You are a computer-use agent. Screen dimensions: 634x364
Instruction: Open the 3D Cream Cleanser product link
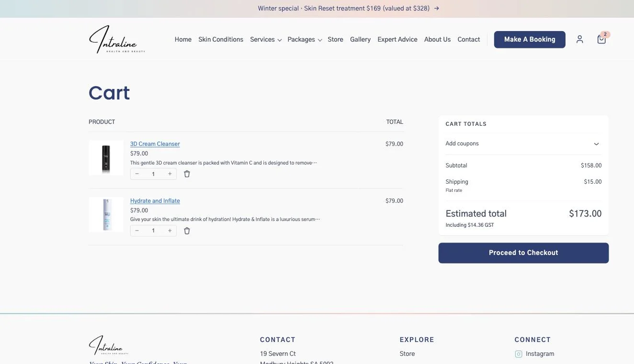click(x=155, y=144)
